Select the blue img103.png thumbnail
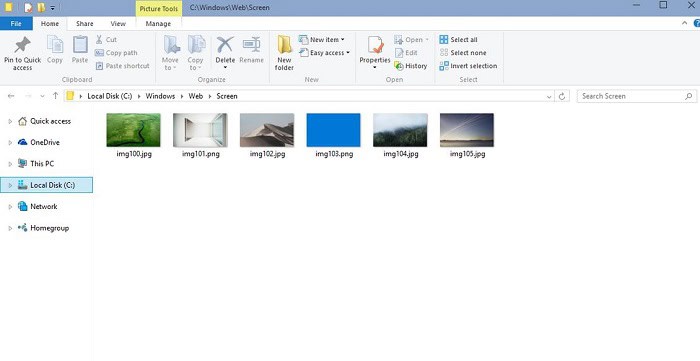Screen dimensions: 700x361 click(x=333, y=130)
